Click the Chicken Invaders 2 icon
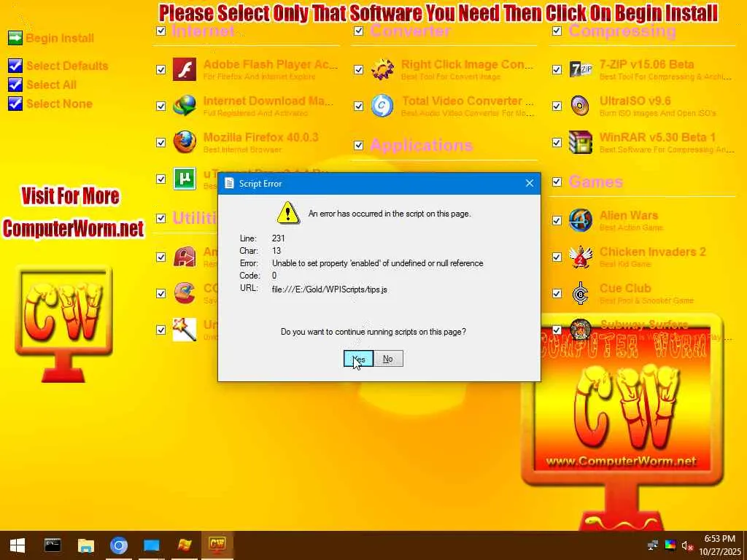747x560 pixels. coord(580,257)
